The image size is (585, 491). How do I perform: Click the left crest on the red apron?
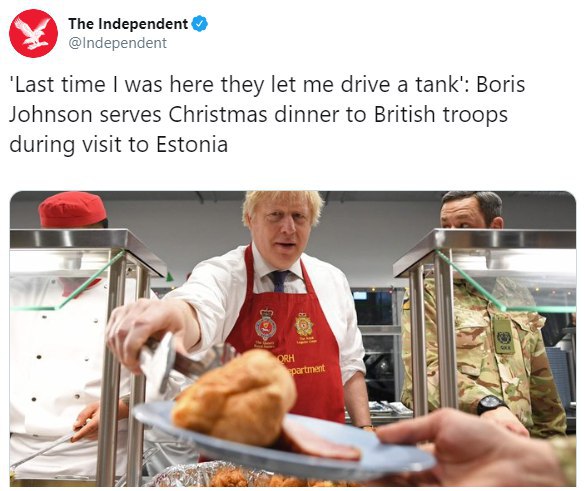coord(266,326)
